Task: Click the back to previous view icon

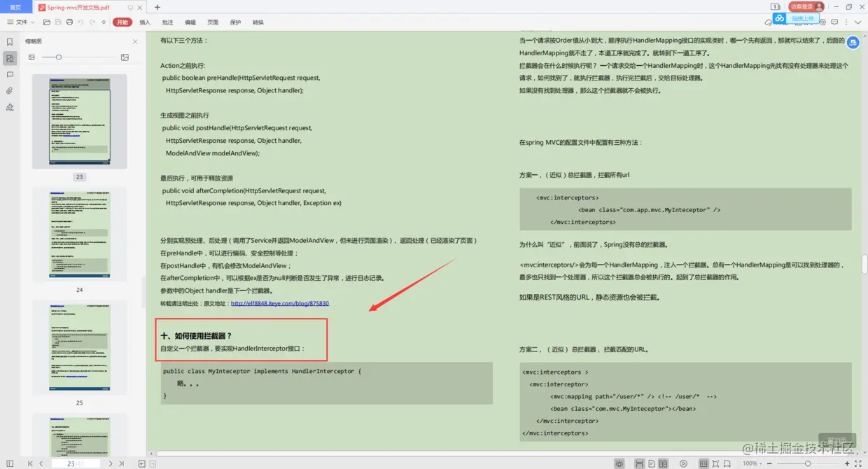Action: (x=141, y=463)
